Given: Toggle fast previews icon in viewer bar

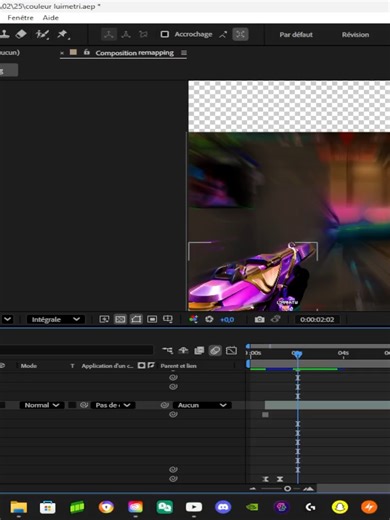Looking at the screenshot, I should (104, 319).
